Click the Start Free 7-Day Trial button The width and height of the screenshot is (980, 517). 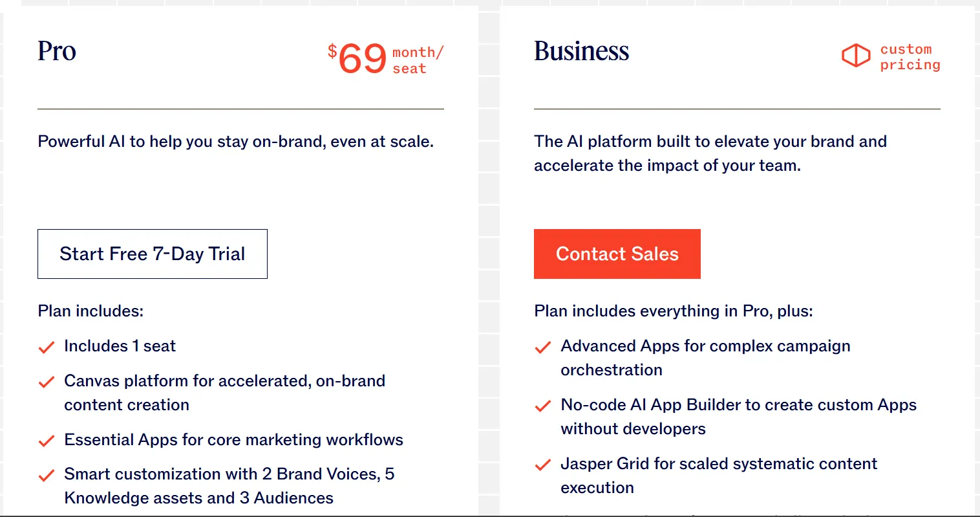click(x=153, y=254)
